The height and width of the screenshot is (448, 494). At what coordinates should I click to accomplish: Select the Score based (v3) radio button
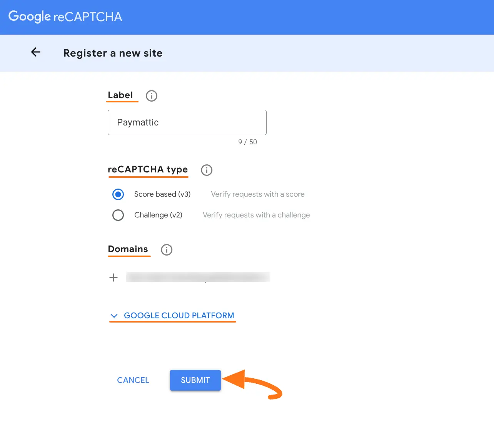click(118, 194)
